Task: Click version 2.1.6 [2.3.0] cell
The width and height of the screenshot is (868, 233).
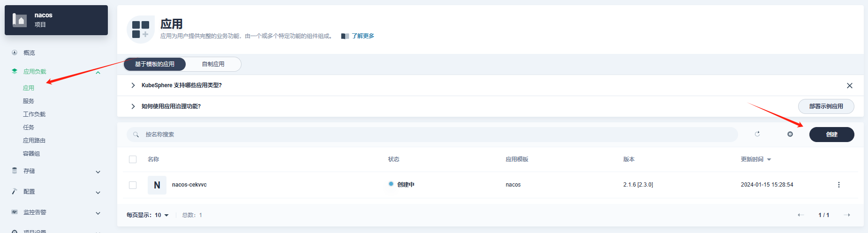Action: [x=638, y=185]
